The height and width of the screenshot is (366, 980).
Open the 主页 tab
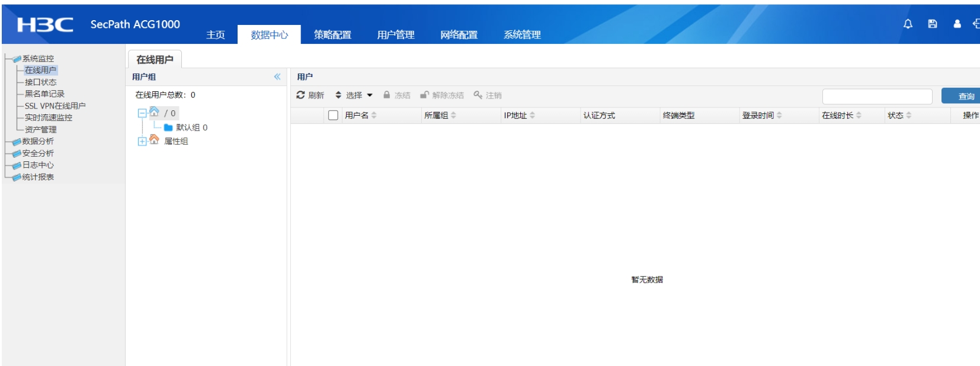[216, 34]
